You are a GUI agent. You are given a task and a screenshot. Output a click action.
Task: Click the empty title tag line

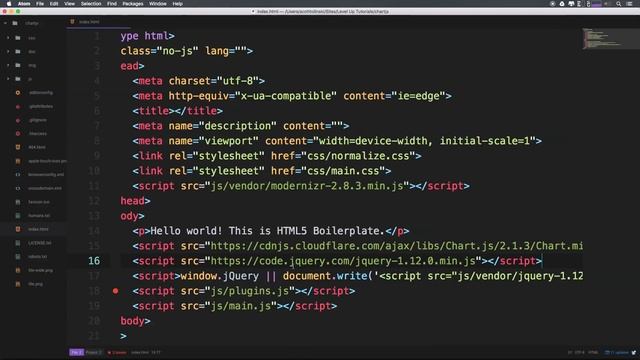(178, 111)
